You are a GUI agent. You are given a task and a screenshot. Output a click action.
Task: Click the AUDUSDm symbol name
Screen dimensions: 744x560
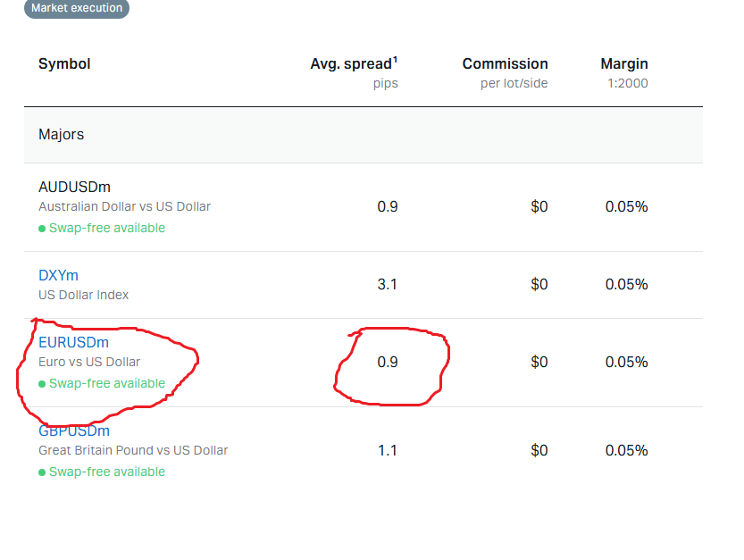tap(74, 187)
